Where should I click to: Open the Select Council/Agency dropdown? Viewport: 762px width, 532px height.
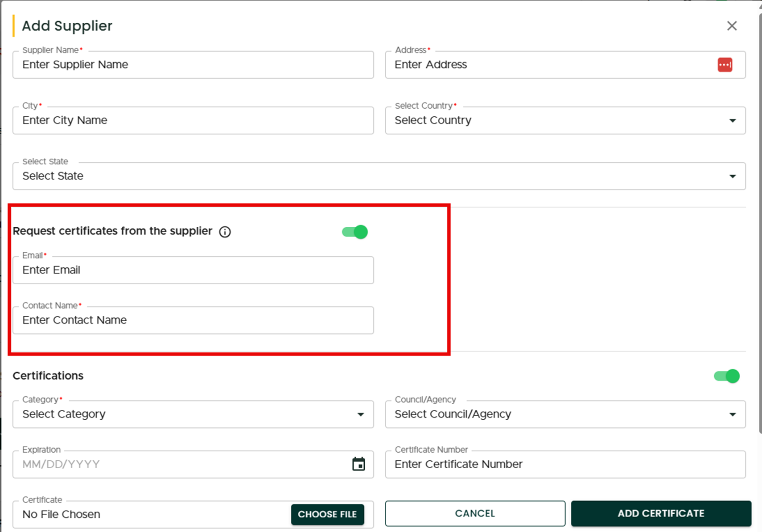(x=565, y=414)
